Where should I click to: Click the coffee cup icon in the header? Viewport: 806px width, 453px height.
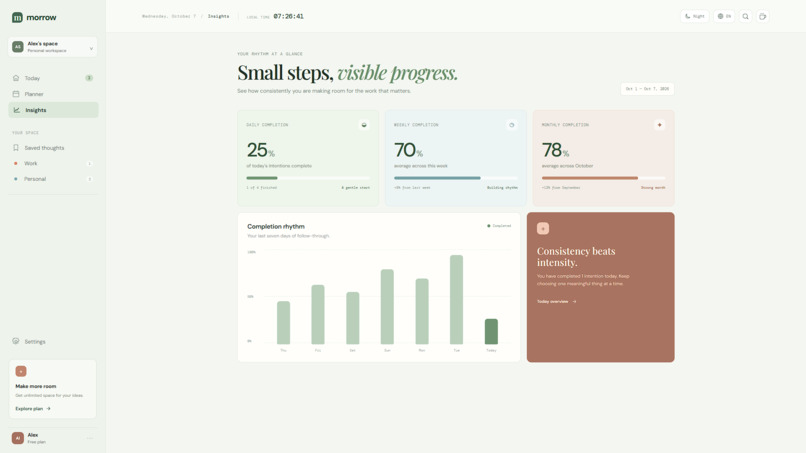763,16
